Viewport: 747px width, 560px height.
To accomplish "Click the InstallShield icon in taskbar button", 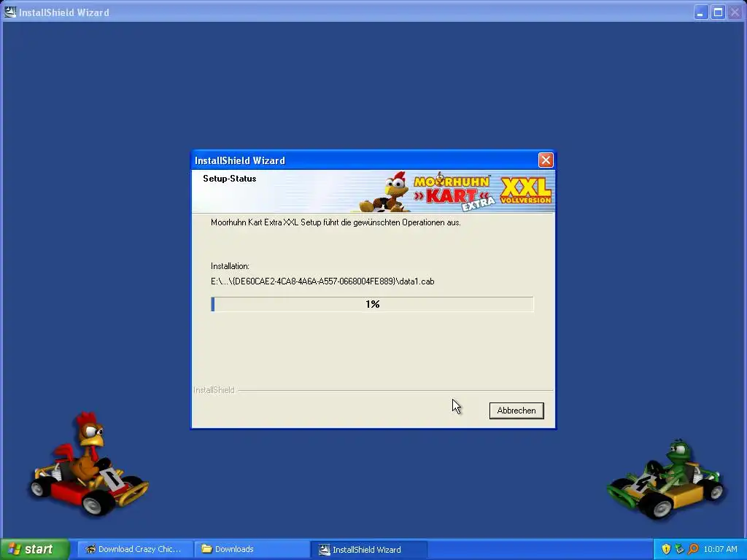I will (x=325, y=550).
